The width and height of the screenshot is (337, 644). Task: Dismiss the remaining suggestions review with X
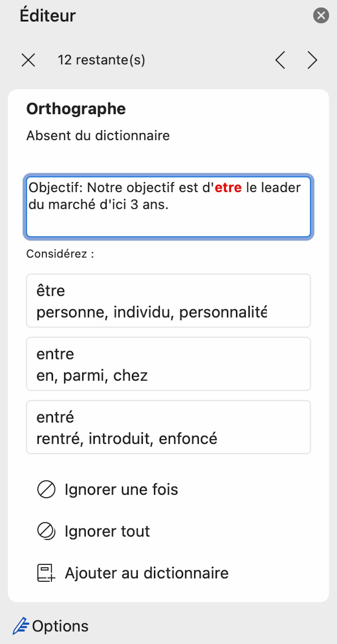click(x=28, y=60)
